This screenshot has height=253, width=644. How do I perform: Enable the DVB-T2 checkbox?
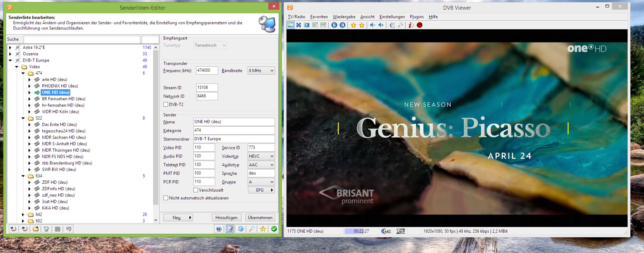pos(166,105)
